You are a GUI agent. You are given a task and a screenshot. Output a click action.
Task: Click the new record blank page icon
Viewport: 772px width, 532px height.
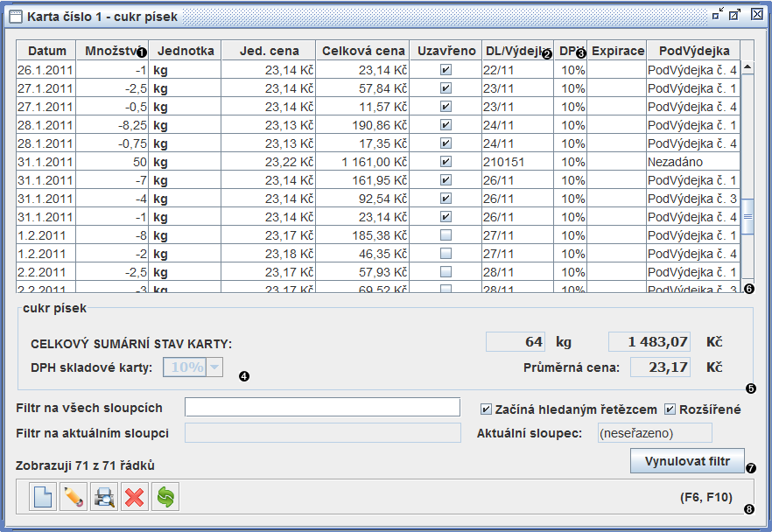42,497
